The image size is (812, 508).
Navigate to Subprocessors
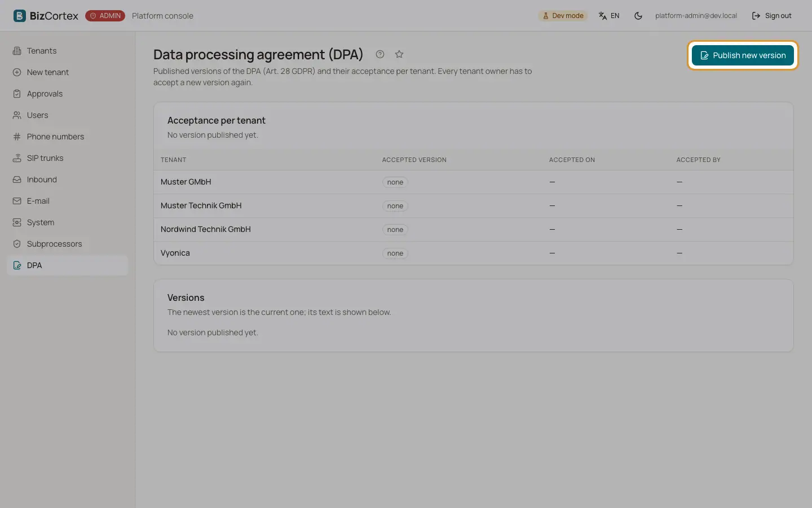[x=68, y=244]
